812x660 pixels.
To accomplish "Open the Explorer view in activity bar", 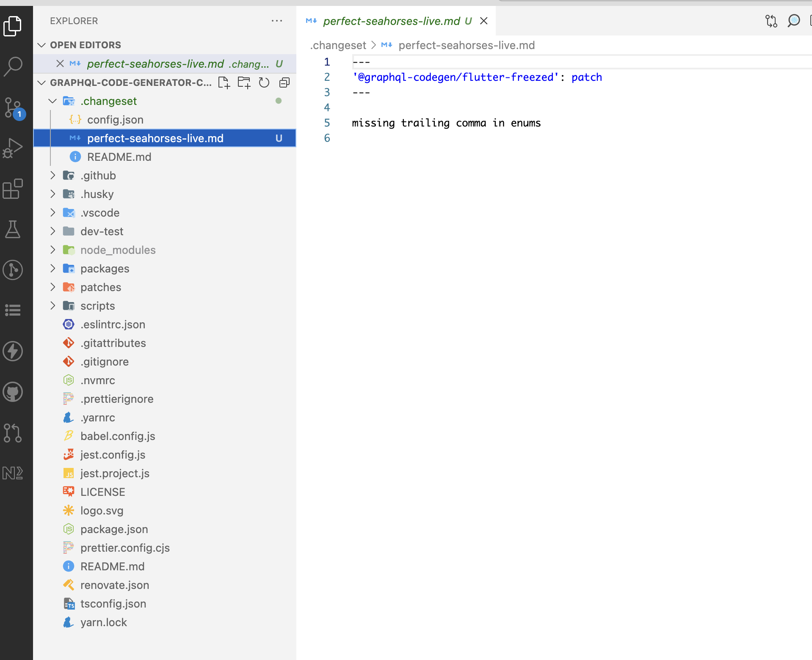I will [13, 26].
